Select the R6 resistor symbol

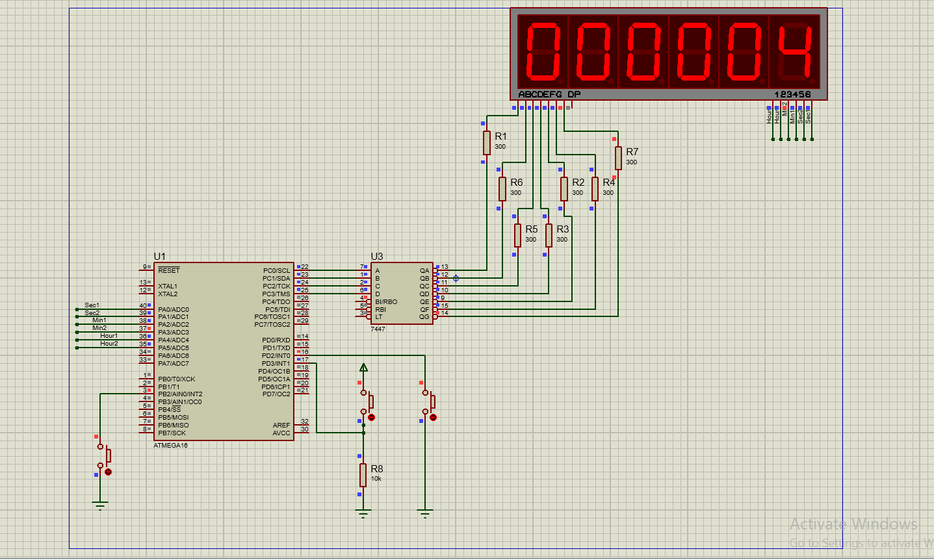point(502,189)
